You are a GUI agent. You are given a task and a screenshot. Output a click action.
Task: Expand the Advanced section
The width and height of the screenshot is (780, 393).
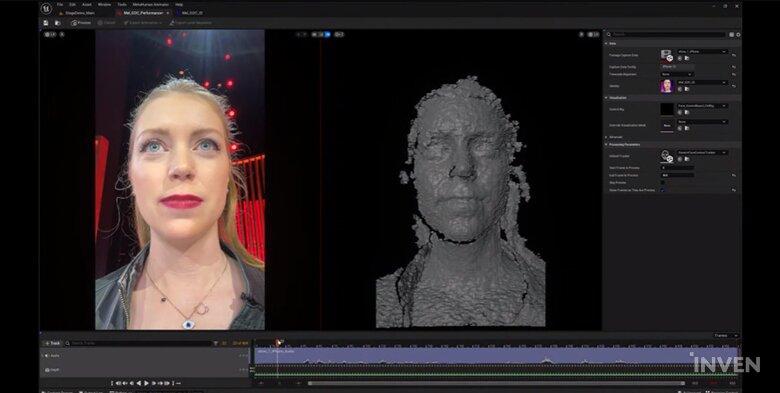617,137
